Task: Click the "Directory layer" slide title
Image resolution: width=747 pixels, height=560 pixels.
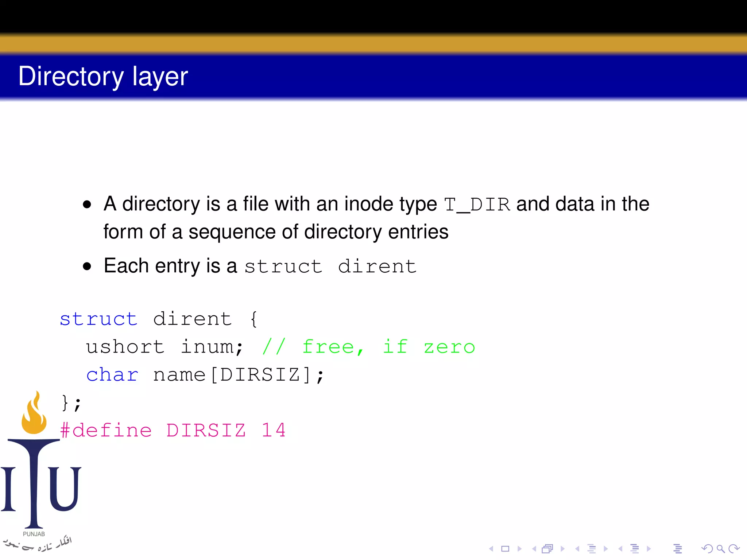Action: 103,77
